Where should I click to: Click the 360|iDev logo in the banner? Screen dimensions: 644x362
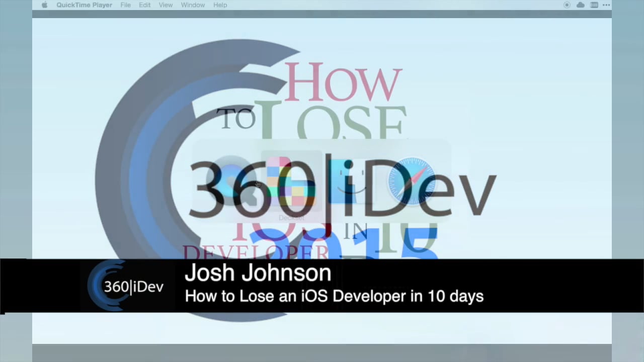coord(126,286)
